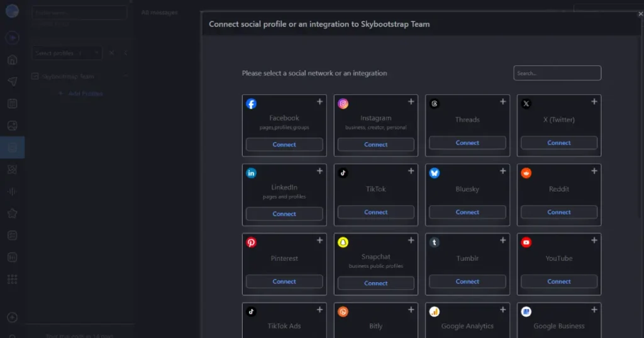Click the Facebook logo icon

(252, 104)
